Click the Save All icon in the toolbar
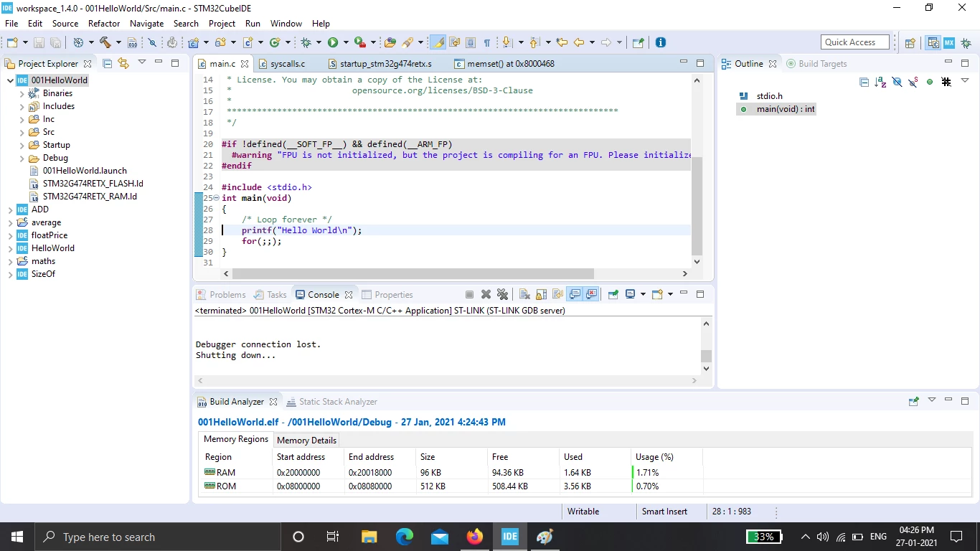 pos(55,42)
